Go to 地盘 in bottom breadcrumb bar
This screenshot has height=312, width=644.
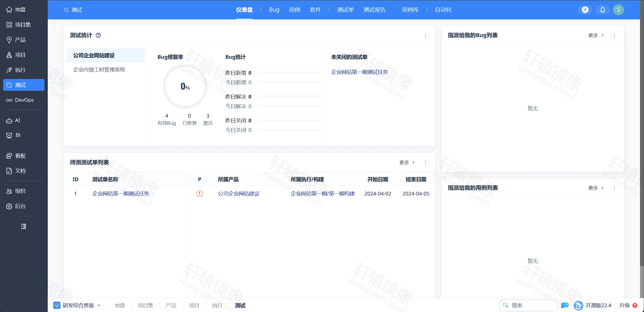(120, 305)
